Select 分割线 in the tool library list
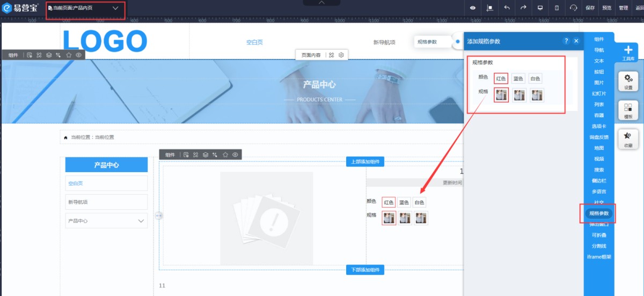Viewport: 644px width, 296px height. (599, 246)
